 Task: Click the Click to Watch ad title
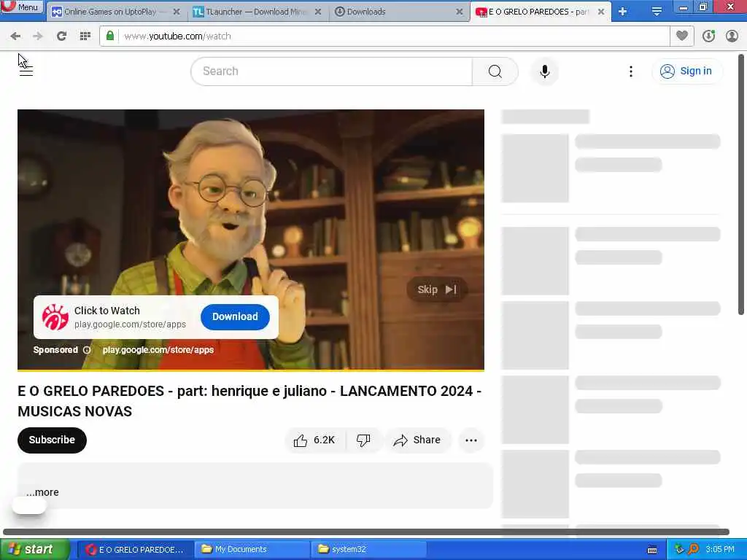pos(107,311)
